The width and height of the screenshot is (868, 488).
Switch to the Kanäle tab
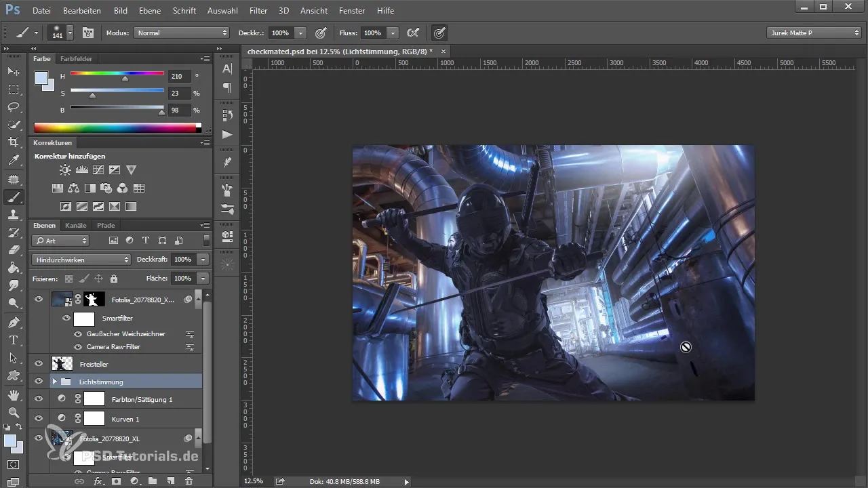tap(76, 225)
